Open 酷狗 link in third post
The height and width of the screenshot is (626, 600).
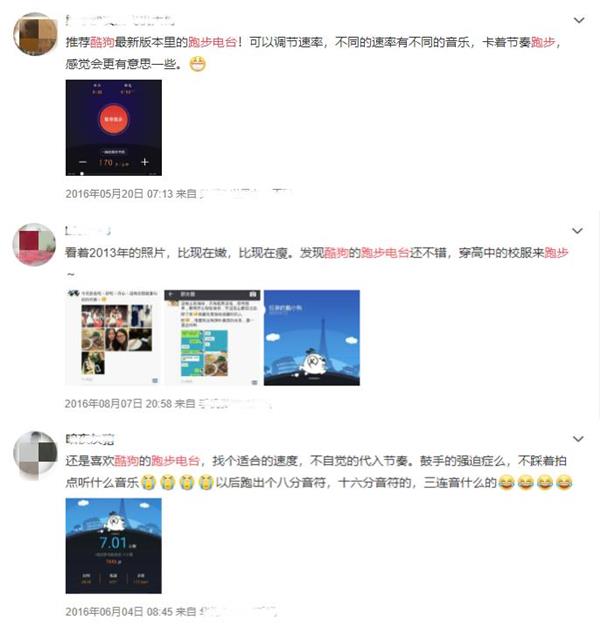[126, 461]
